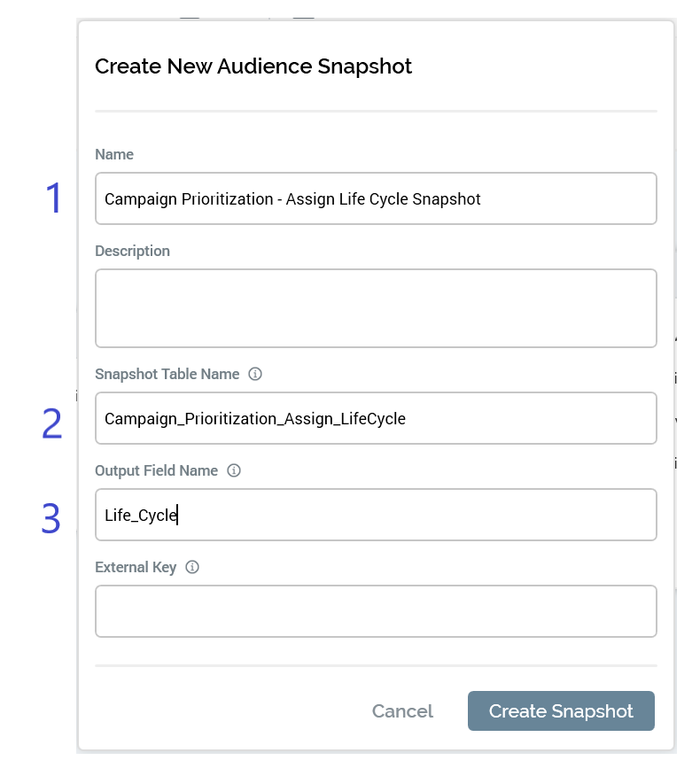700x776 pixels.
Task: Click the External Key label text
Action: click(136, 567)
